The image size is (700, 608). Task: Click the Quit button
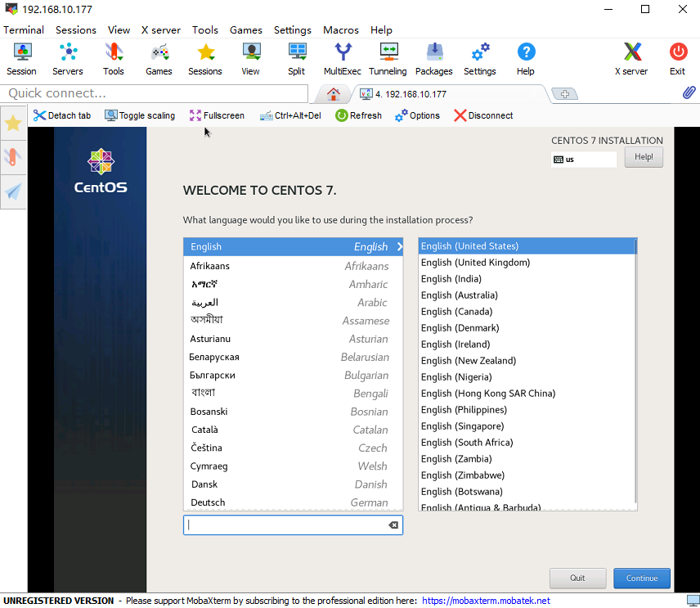pyautogui.click(x=577, y=578)
